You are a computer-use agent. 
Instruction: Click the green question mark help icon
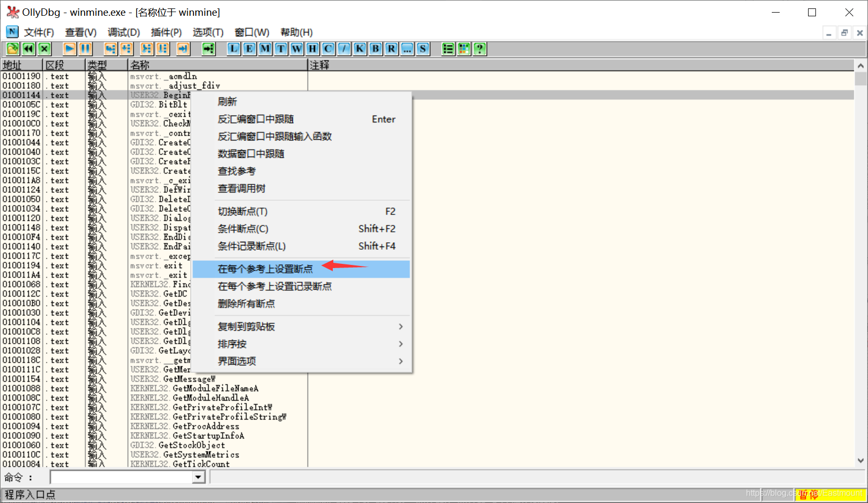pyautogui.click(x=479, y=49)
